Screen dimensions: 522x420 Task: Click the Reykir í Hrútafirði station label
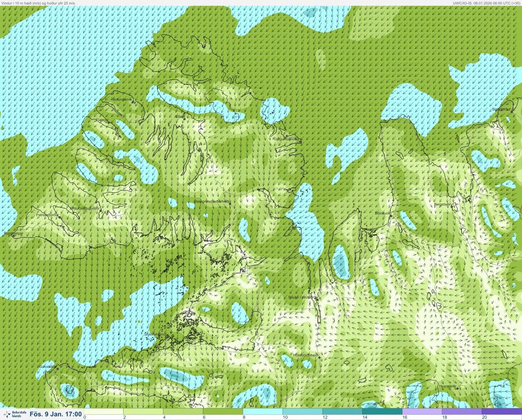coord(302,297)
